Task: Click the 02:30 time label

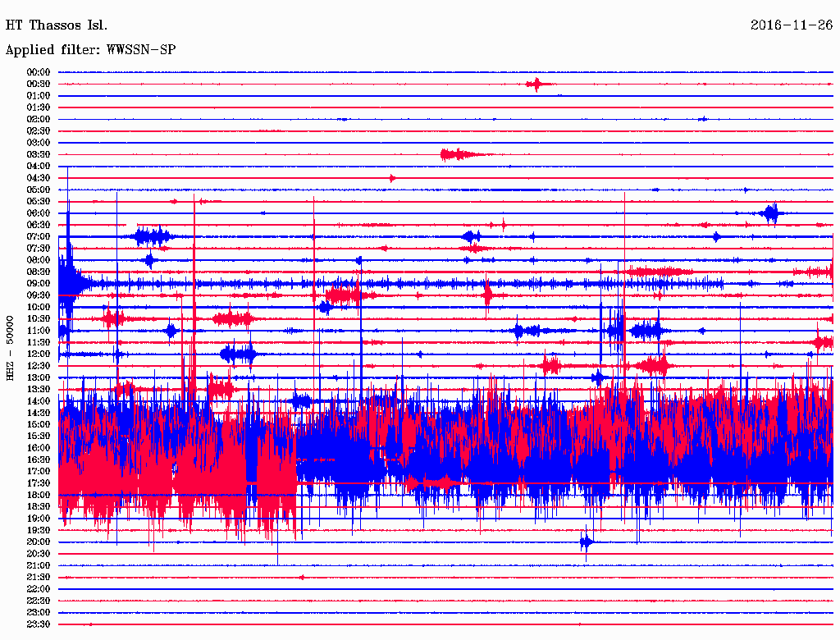Action: pos(39,131)
